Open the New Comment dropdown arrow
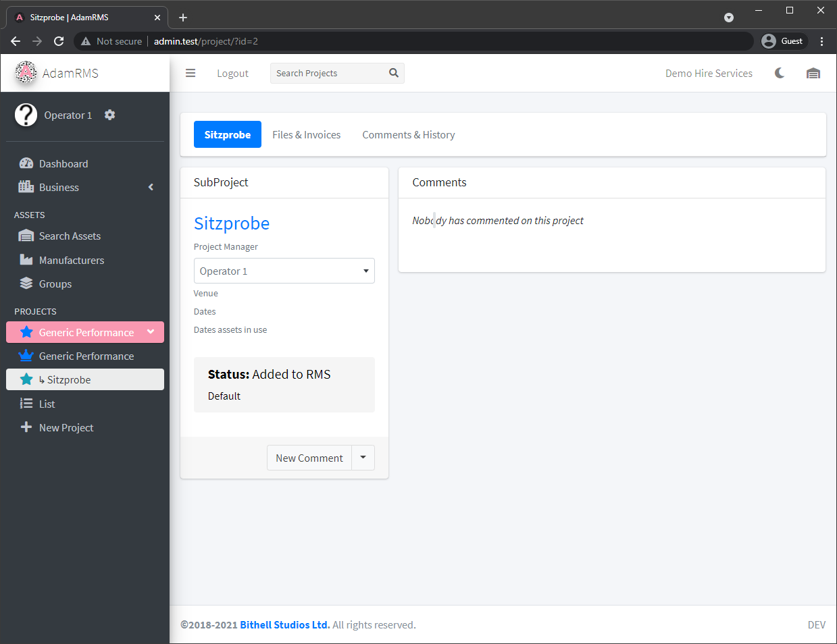Screen dimensions: 837x644 click(363, 458)
